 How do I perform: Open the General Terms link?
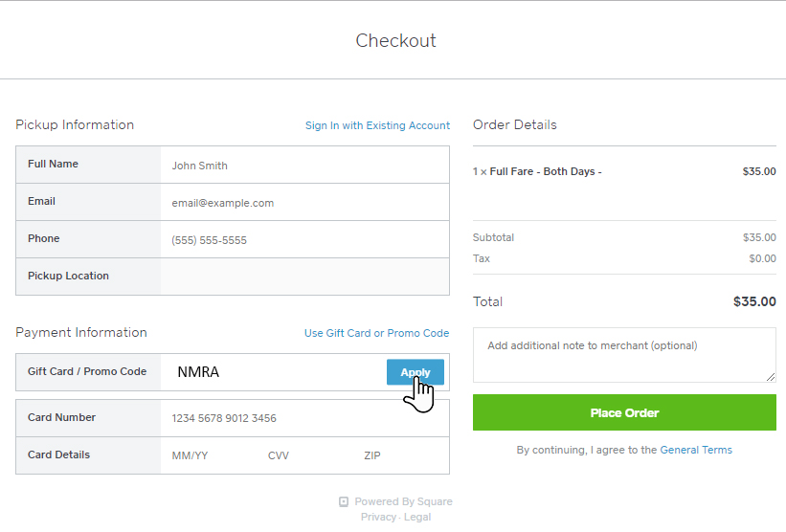(696, 450)
